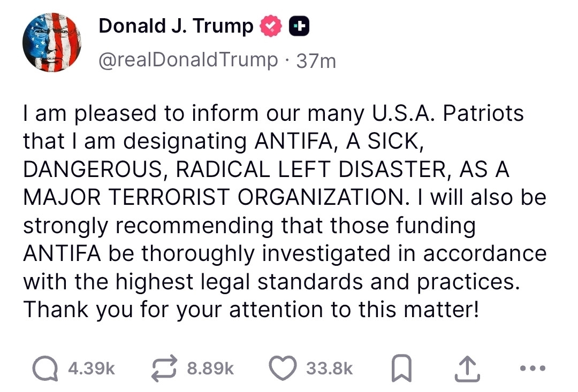Viewport: 578px width, 392px height.
Task: Repost using the ReTruth arrows icon
Action: (x=165, y=368)
